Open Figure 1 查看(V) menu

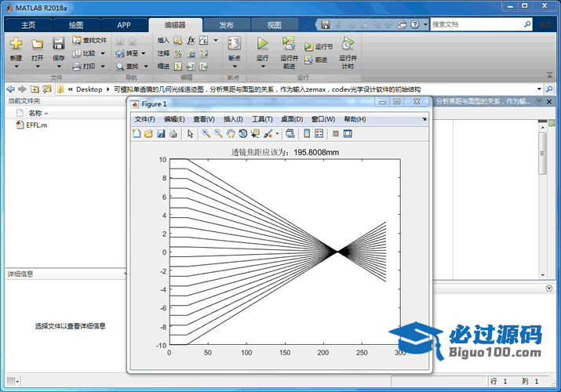pyautogui.click(x=204, y=119)
